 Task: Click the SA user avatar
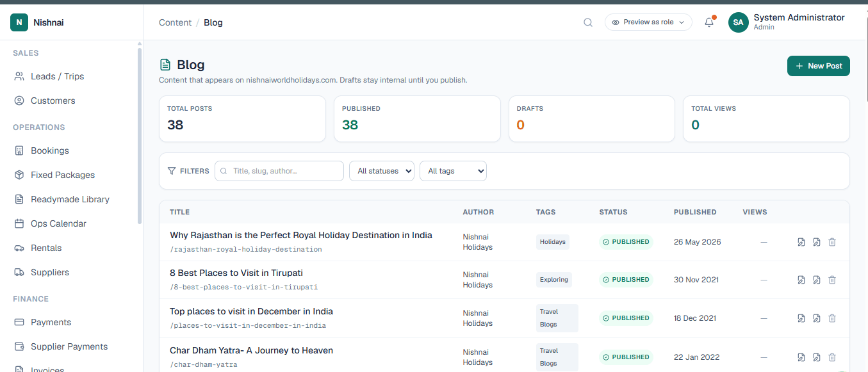point(739,22)
